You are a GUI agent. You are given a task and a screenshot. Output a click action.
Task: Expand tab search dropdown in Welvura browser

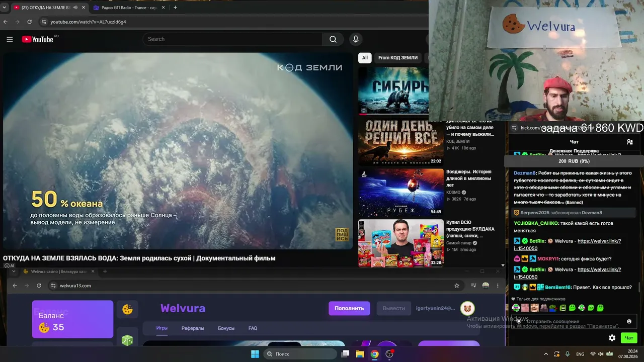tap(14, 271)
